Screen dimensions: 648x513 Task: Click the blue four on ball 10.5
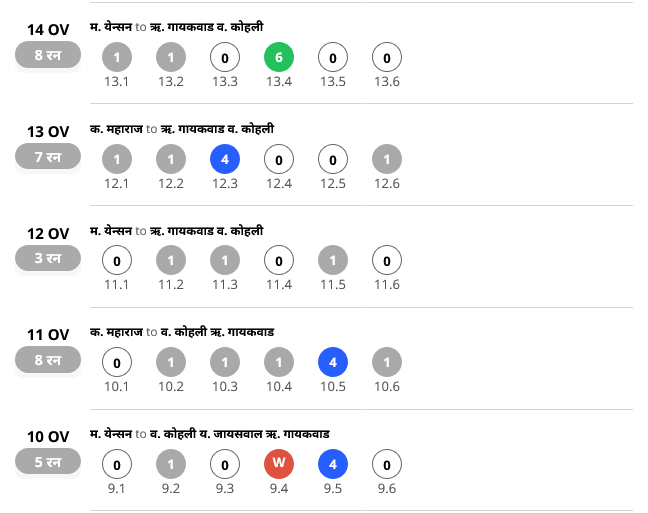(x=332, y=363)
